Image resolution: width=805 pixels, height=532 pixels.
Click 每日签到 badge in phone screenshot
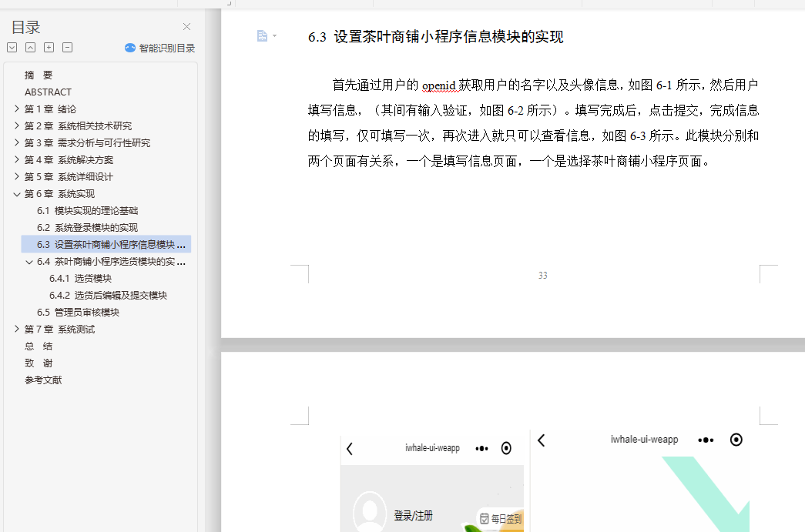coord(501,519)
